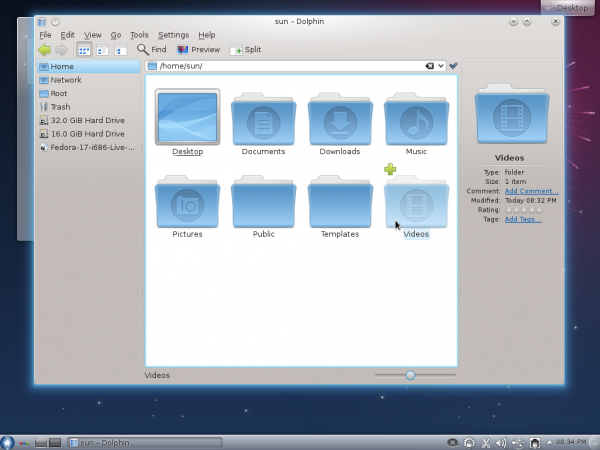This screenshot has width=600, height=450.
Task: Open the Tools menu
Action: click(139, 35)
